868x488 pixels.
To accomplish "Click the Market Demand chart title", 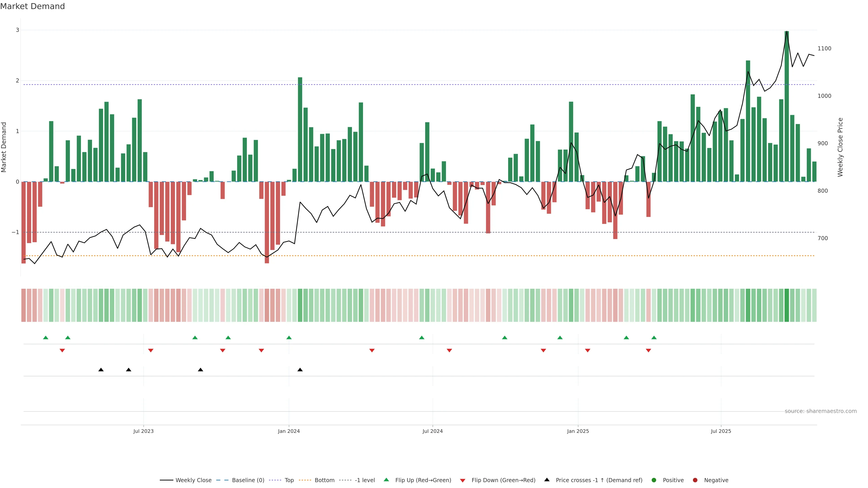I will pos(32,6).
